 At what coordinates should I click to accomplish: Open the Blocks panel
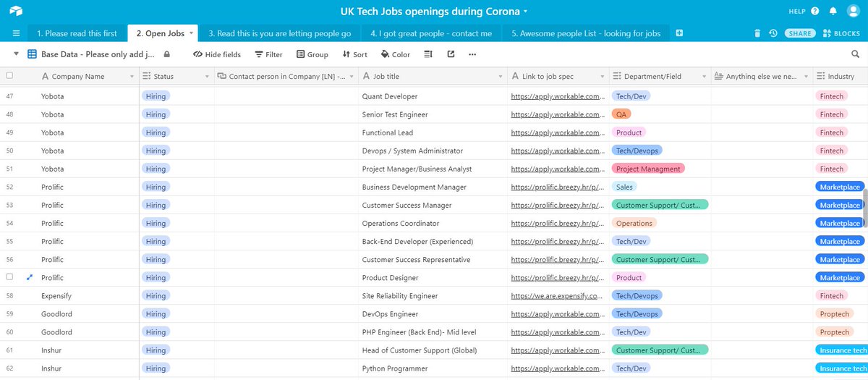pos(841,33)
